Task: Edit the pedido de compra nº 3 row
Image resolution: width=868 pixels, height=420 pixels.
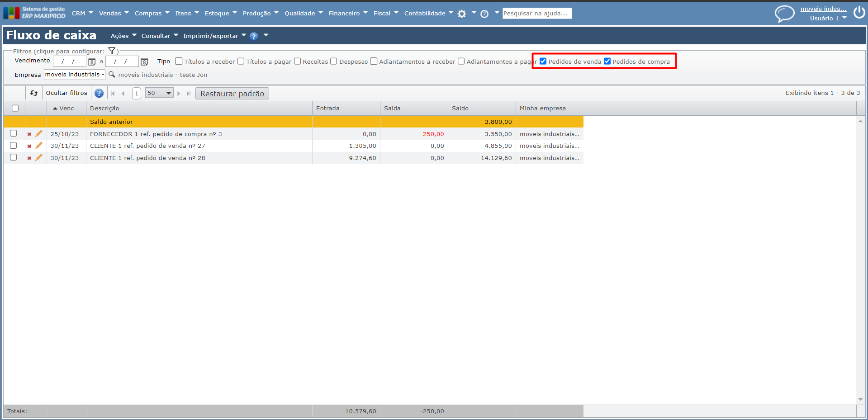Action: (39, 133)
